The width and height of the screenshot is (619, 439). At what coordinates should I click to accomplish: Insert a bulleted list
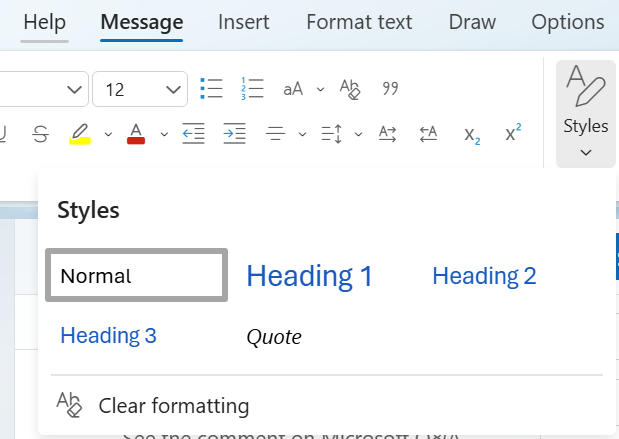[x=211, y=88]
